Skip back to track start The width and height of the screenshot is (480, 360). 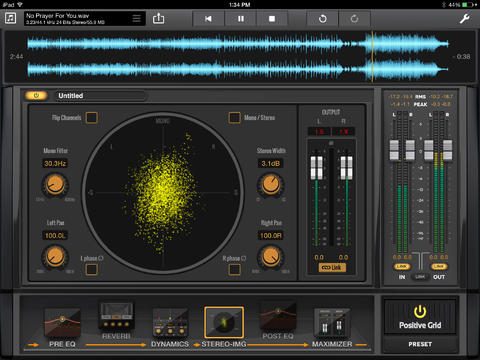point(208,19)
